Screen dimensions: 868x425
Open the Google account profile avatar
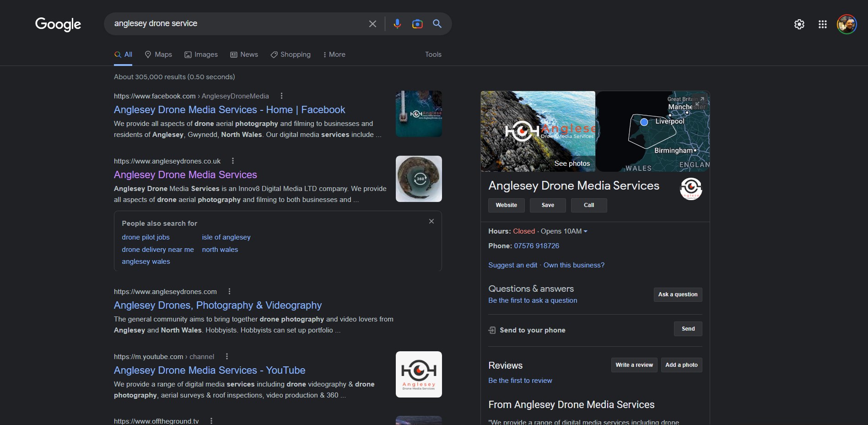[x=847, y=24]
